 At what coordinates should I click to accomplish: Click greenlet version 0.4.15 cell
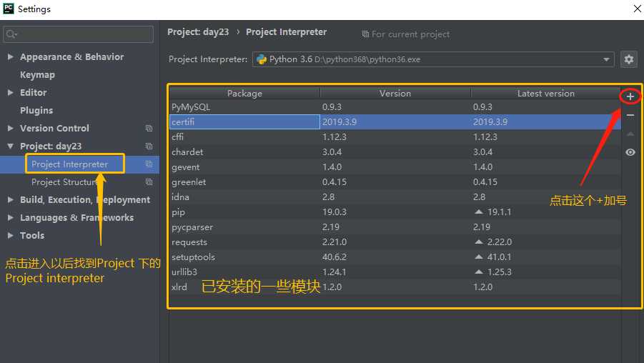(x=395, y=182)
